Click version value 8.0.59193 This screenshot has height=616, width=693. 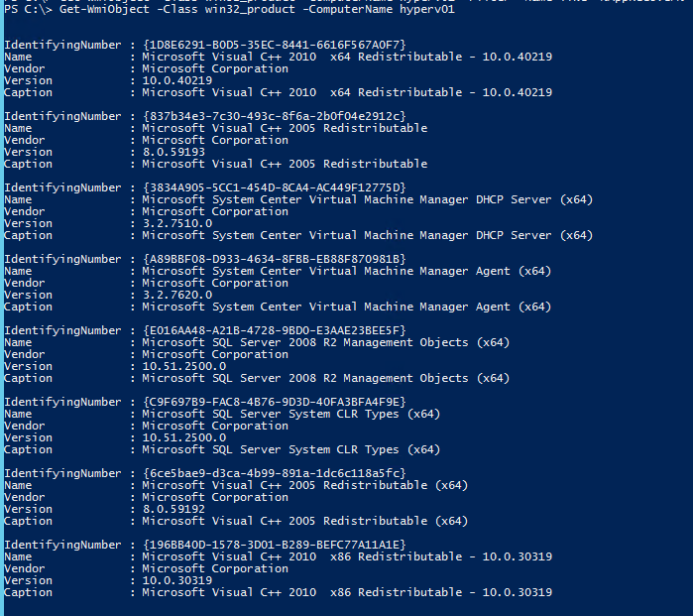coord(174,152)
